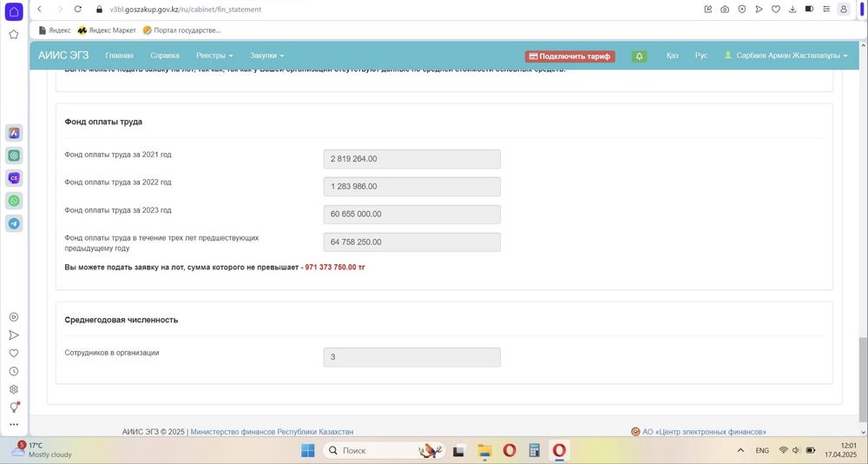Reload the page
The width and height of the screenshot is (868, 464).
tap(77, 10)
